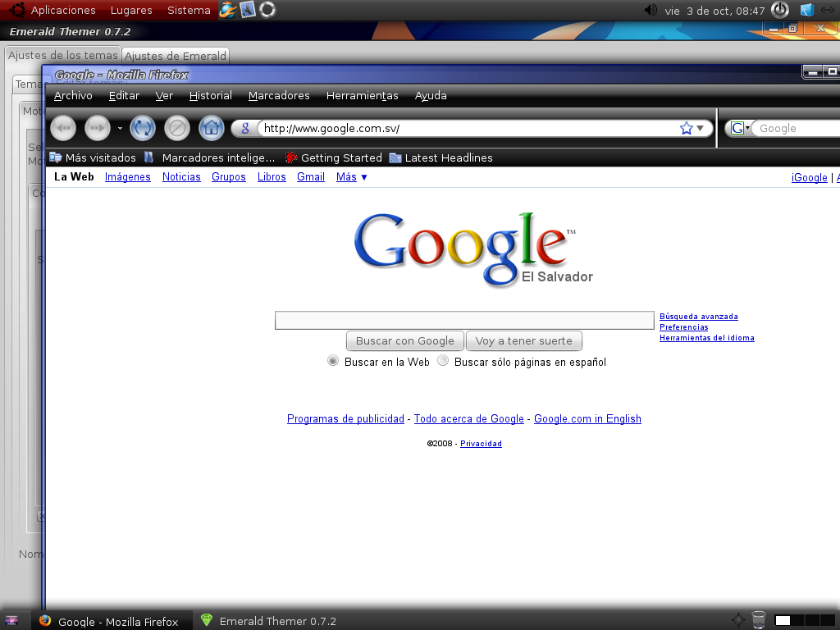840x630 pixels.
Task: Click show desktop icon in bottom panel
Action: click(11, 621)
